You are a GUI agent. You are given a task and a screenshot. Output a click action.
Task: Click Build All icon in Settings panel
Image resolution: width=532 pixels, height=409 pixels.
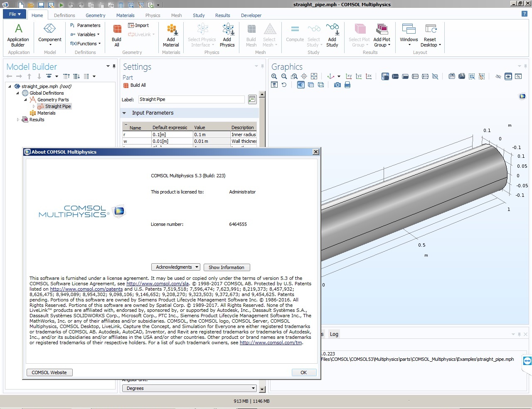click(x=126, y=85)
